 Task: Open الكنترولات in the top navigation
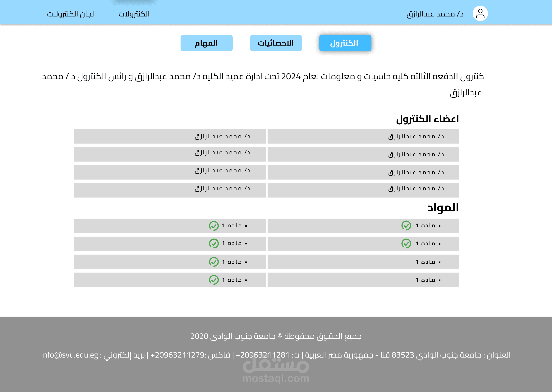point(134,14)
